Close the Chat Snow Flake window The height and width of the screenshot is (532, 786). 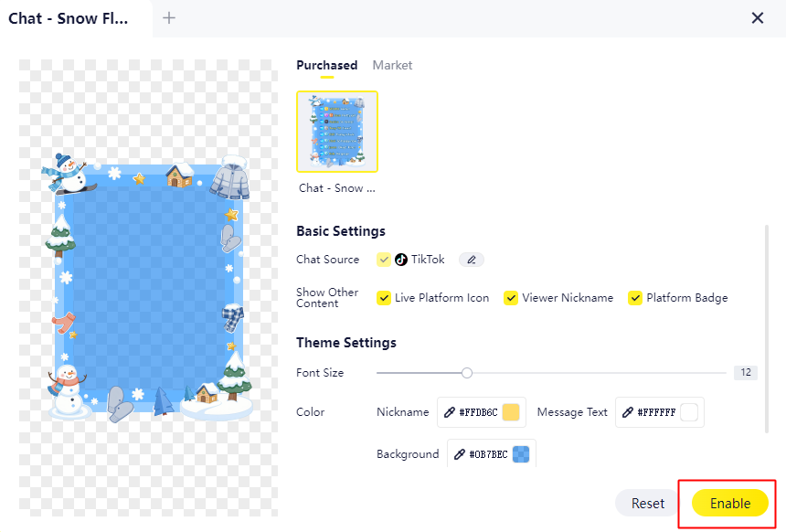757,18
